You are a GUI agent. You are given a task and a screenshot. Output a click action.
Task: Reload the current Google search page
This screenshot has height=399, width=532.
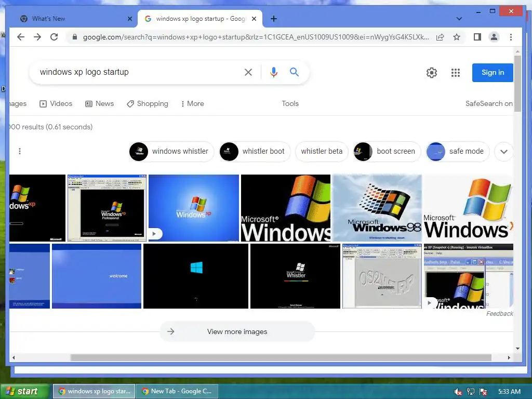(54, 37)
